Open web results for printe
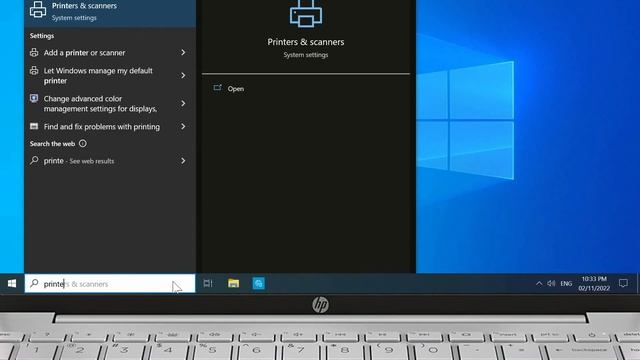The image size is (640, 360). tap(79, 161)
